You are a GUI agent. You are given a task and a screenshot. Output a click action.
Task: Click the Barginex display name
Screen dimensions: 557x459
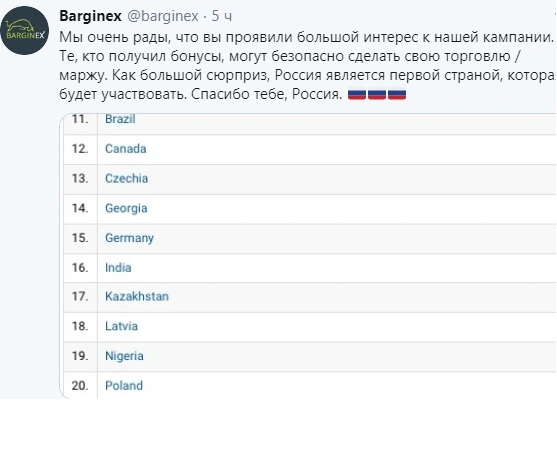[x=91, y=16]
